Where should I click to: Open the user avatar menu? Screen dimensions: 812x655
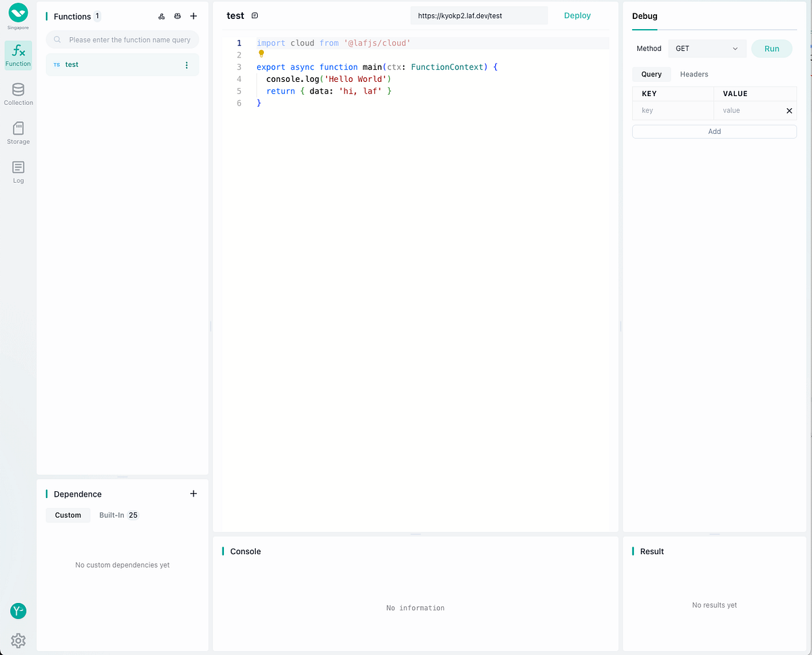pos(18,610)
